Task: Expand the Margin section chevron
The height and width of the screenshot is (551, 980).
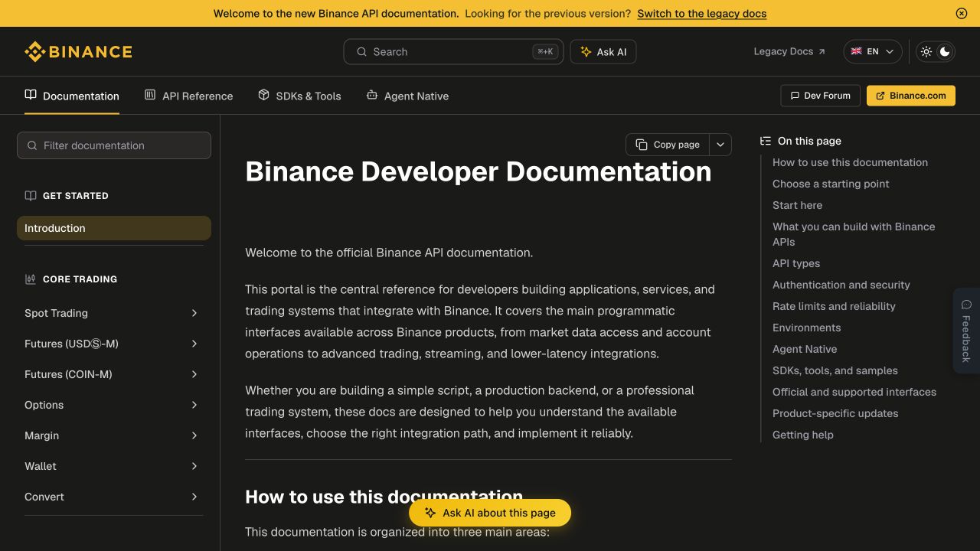Action: pyautogui.click(x=194, y=435)
